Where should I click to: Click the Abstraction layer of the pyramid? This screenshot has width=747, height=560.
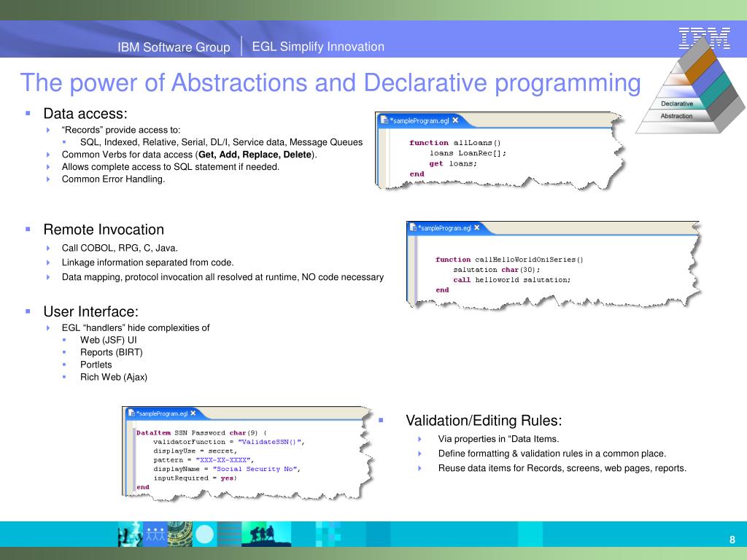tap(676, 116)
